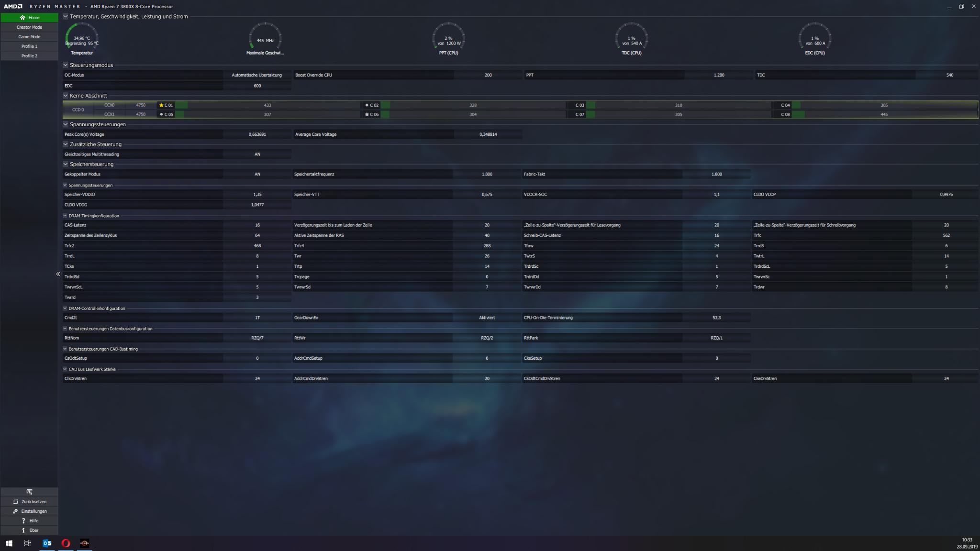This screenshot has width=980, height=551.
Task: Click CAS-Latenz value 16
Action: [x=257, y=225]
